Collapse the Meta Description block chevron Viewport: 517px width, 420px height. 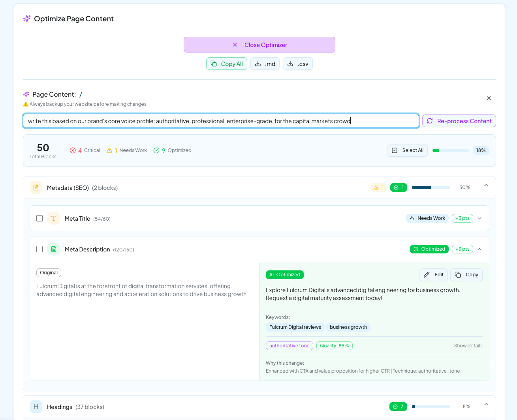479,249
